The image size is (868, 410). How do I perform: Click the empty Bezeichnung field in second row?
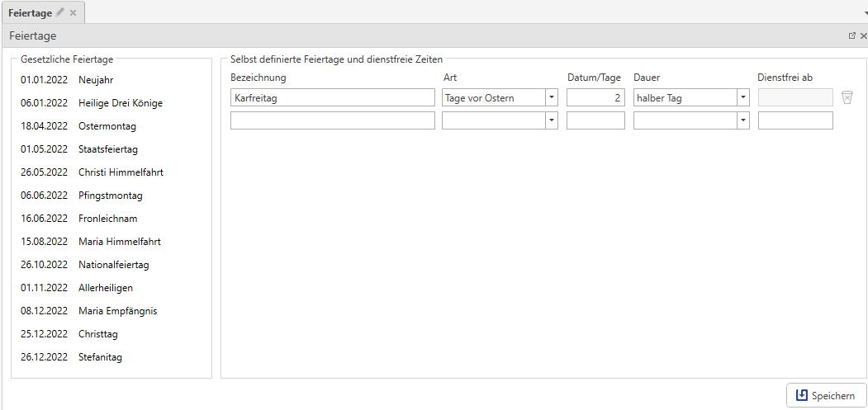click(332, 120)
